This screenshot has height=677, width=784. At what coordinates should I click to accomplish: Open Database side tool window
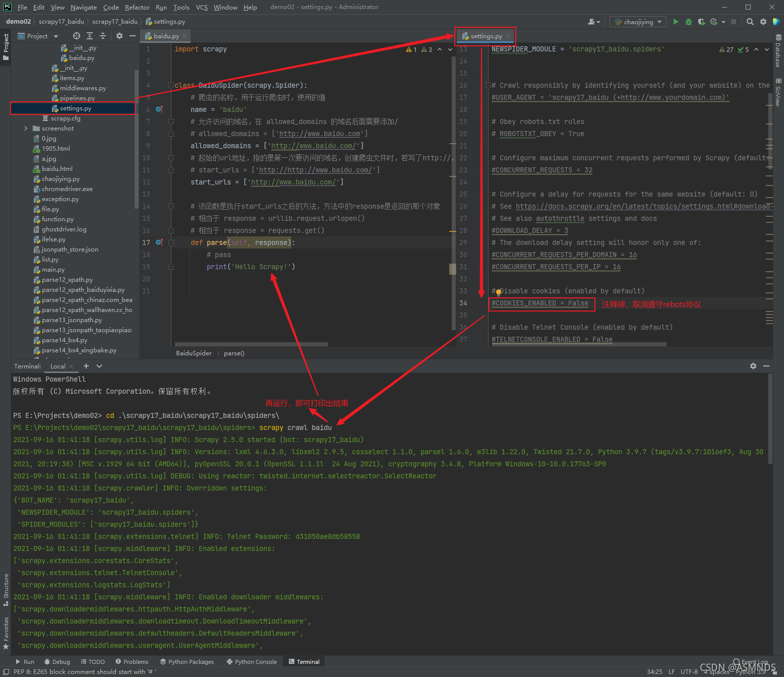(778, 51)
